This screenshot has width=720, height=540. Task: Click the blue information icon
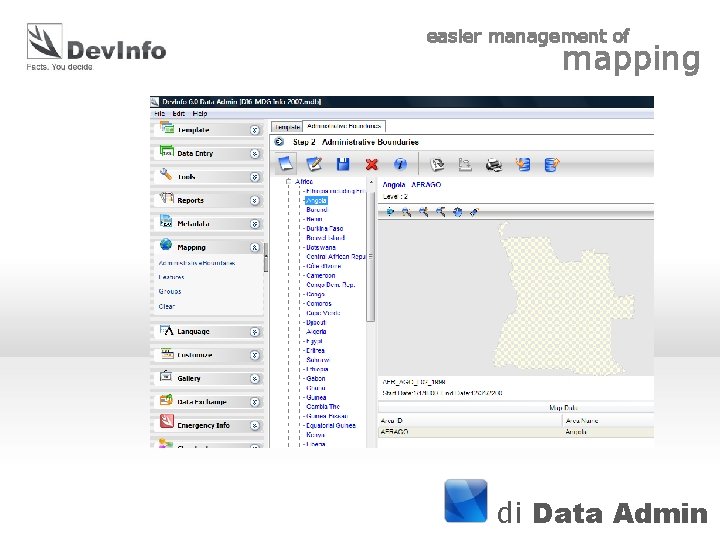click(x=400, y=164)
